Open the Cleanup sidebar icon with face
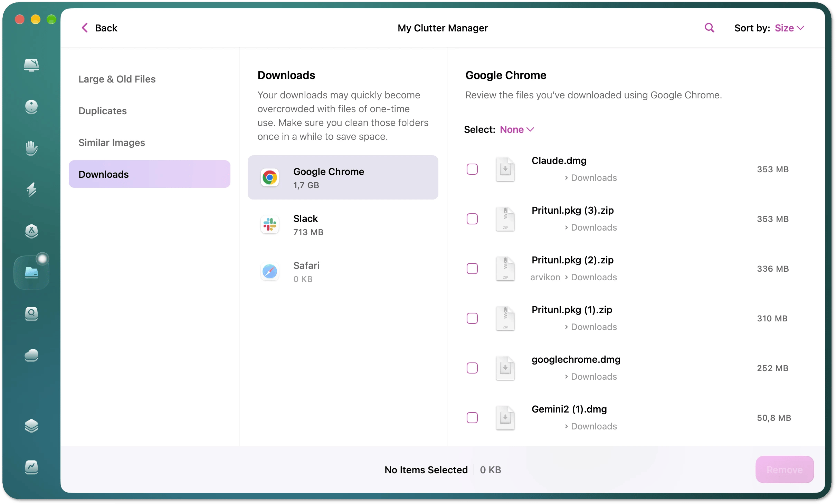The image size is (836, 504). click(31, 107)
